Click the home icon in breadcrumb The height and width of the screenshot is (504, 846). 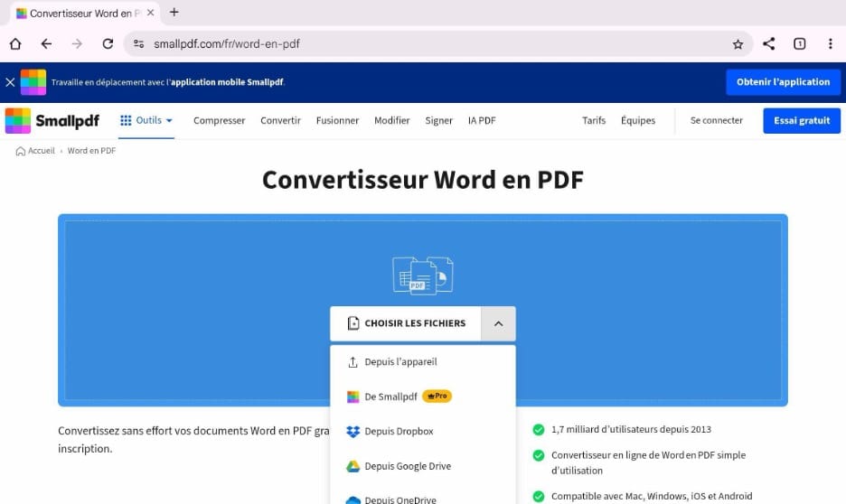click(x=21, y=151)
